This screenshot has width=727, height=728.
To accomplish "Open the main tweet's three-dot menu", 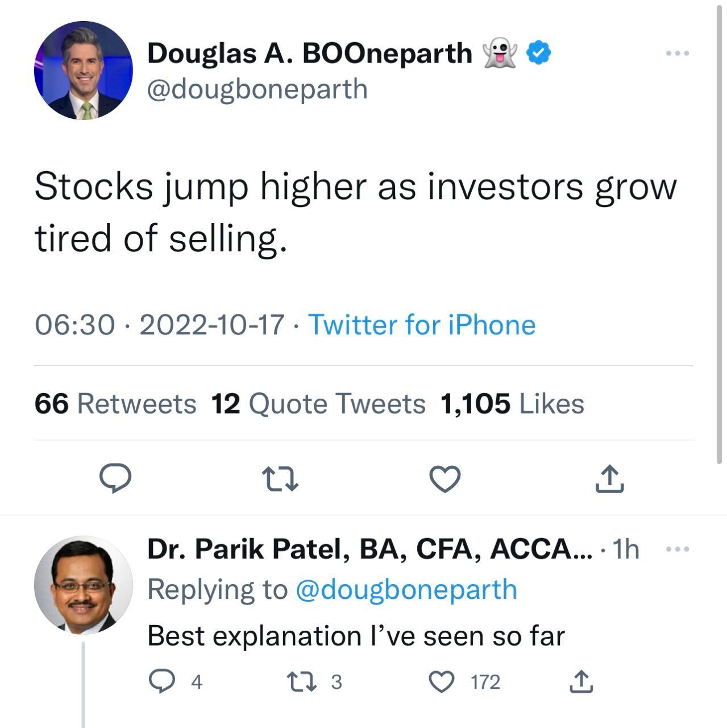I will [678, 53].
